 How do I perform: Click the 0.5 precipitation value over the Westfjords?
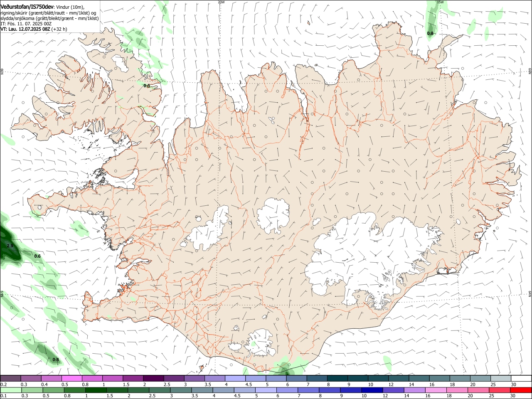[147, 86]
